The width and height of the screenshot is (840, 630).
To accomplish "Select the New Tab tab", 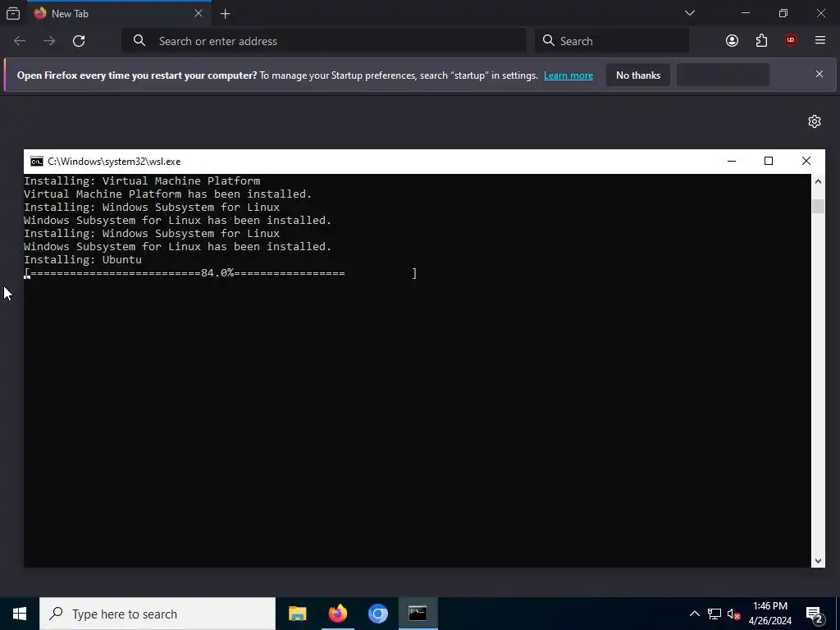I will coord(118,14).
